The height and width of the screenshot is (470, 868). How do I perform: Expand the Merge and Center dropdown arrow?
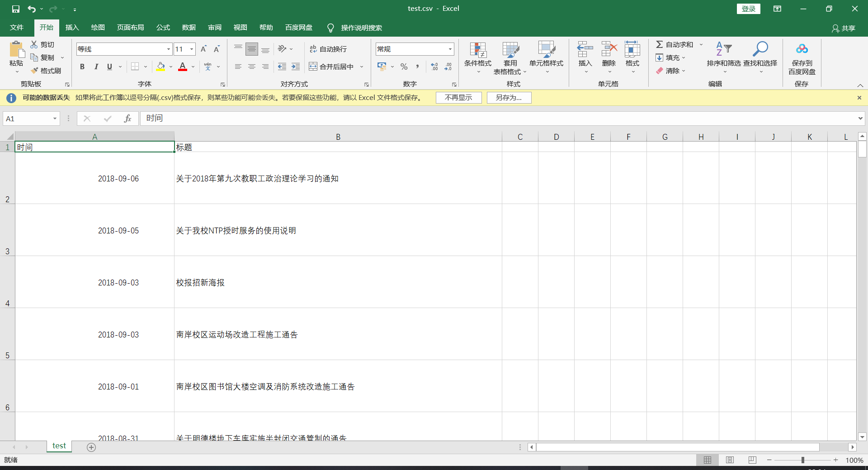tap(362, 66)
